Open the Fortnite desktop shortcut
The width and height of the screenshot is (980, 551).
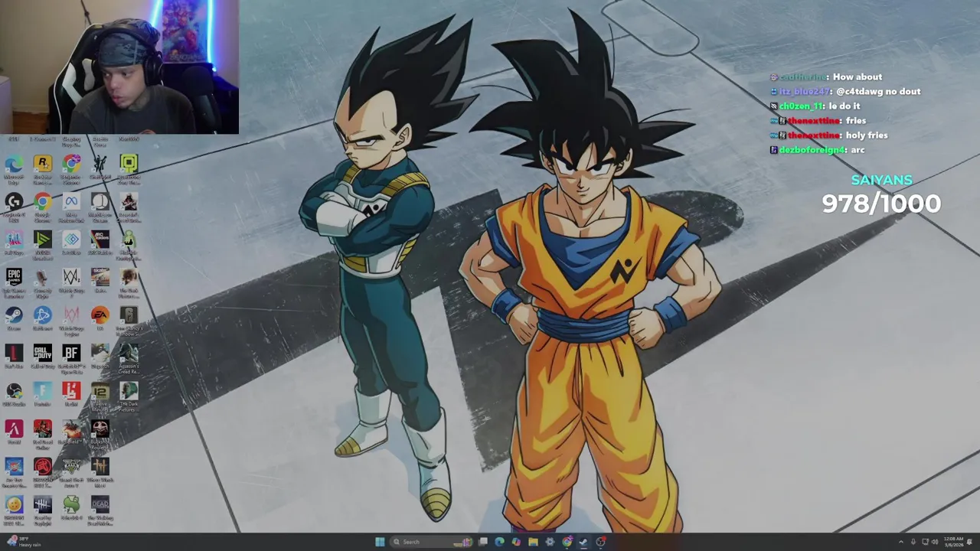point(42,394)
